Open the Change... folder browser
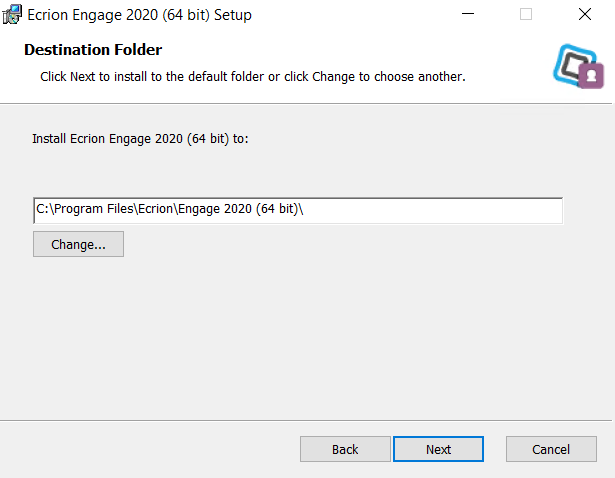The image size is (615, 478). [x=78, y=244]
